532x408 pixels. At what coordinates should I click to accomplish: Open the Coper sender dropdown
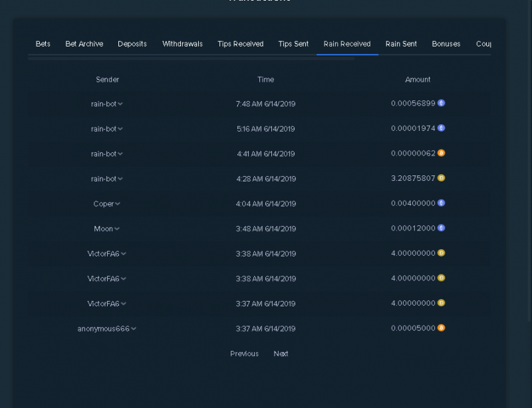[118, 204]
